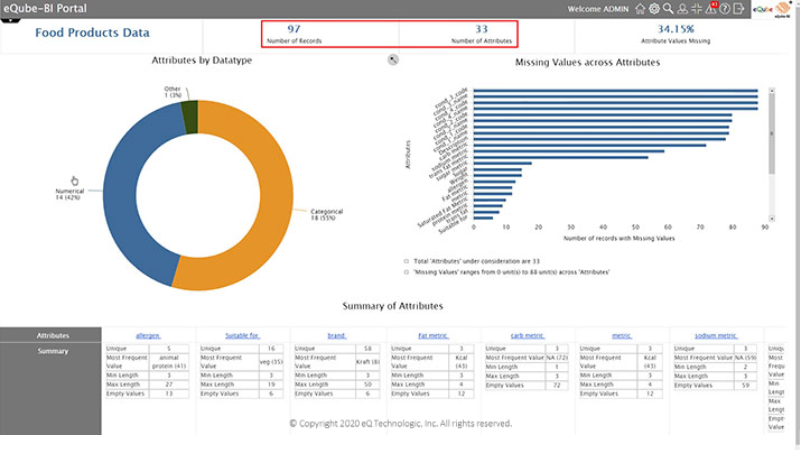Click the Missing Values across Attributes title
The height and width of the screenshot is (450, 800).
(x=587, y=62)
